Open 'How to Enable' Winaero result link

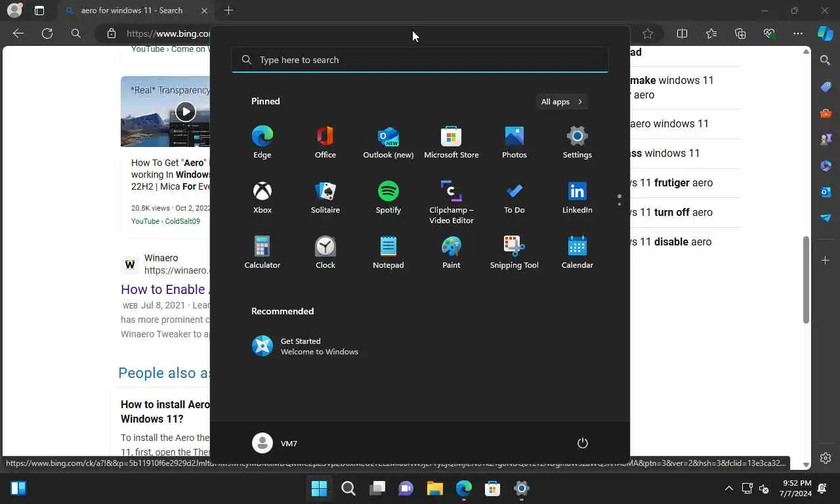165,289
